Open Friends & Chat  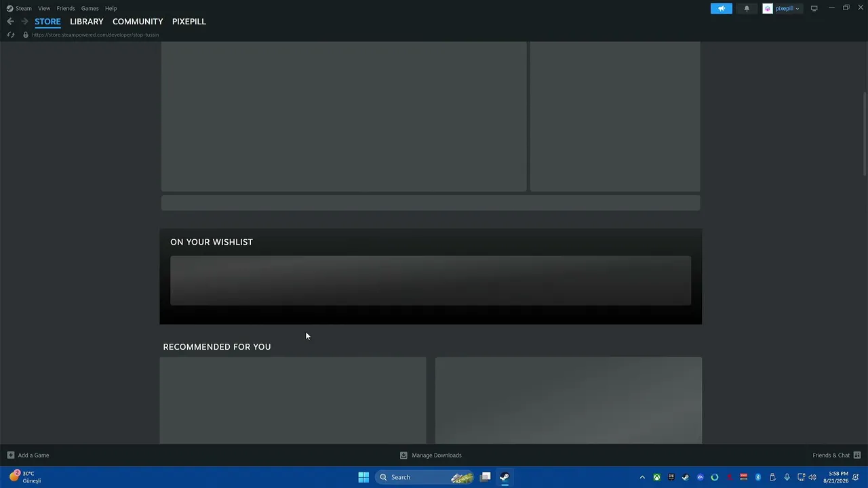tap(831, 455)
